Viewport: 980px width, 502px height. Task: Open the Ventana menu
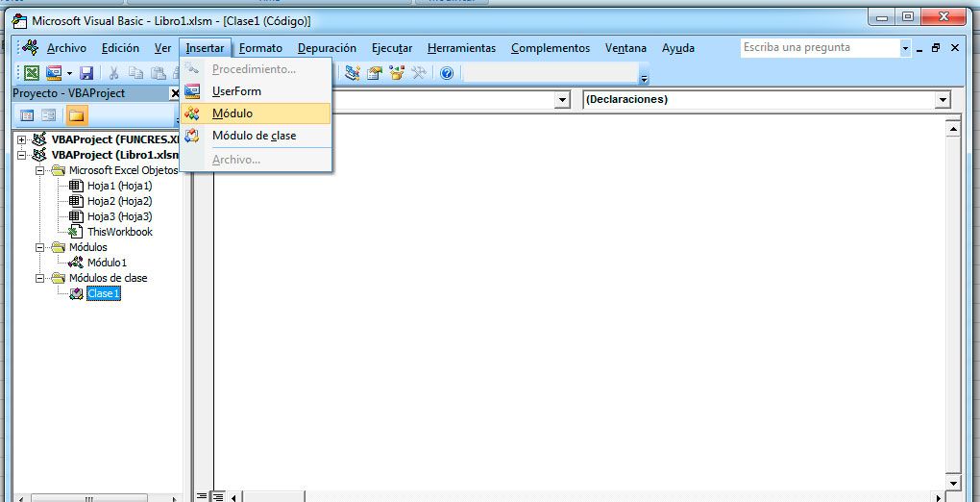(x=625, y=48)
